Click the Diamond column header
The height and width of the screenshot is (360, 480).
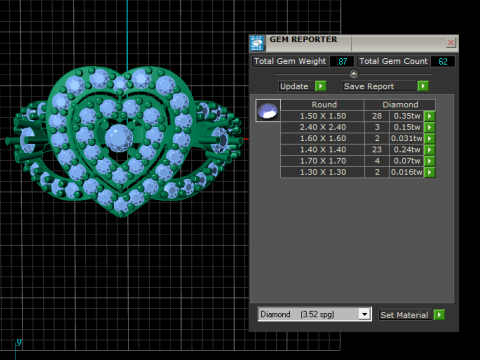point(400,105)
